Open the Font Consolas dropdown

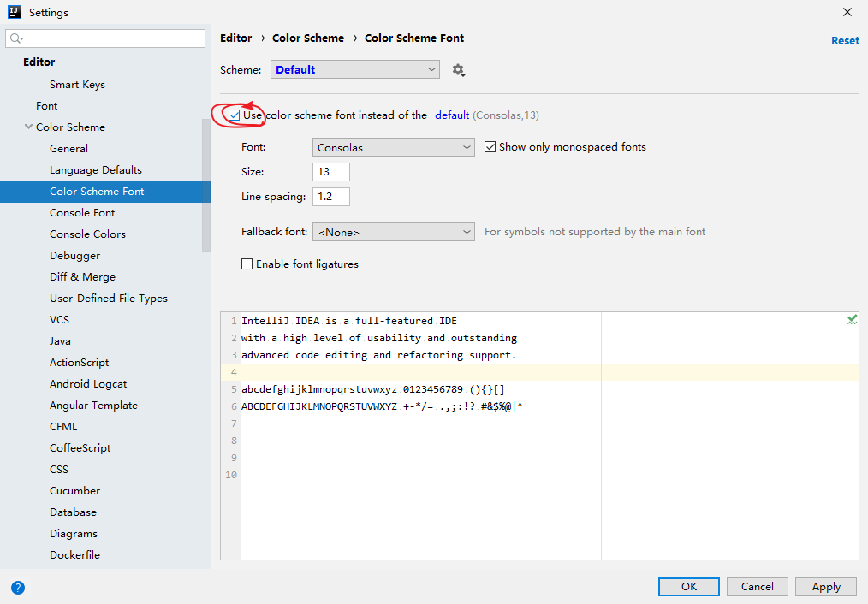394,147
